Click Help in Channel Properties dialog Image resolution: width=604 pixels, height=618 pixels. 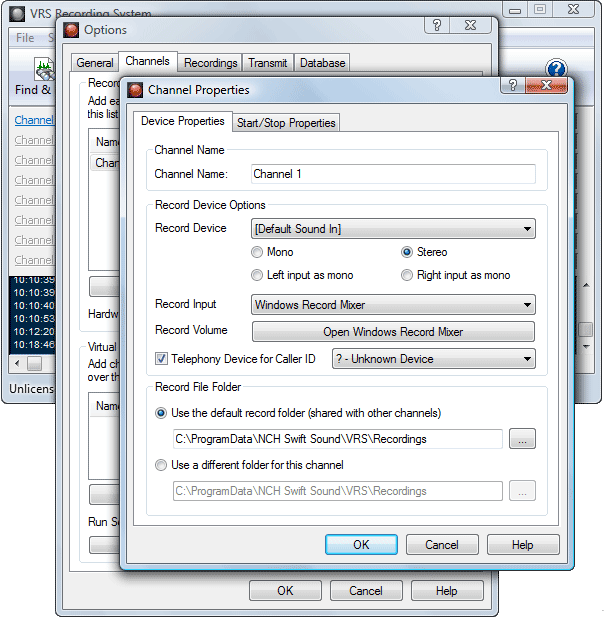click(523, 545)
